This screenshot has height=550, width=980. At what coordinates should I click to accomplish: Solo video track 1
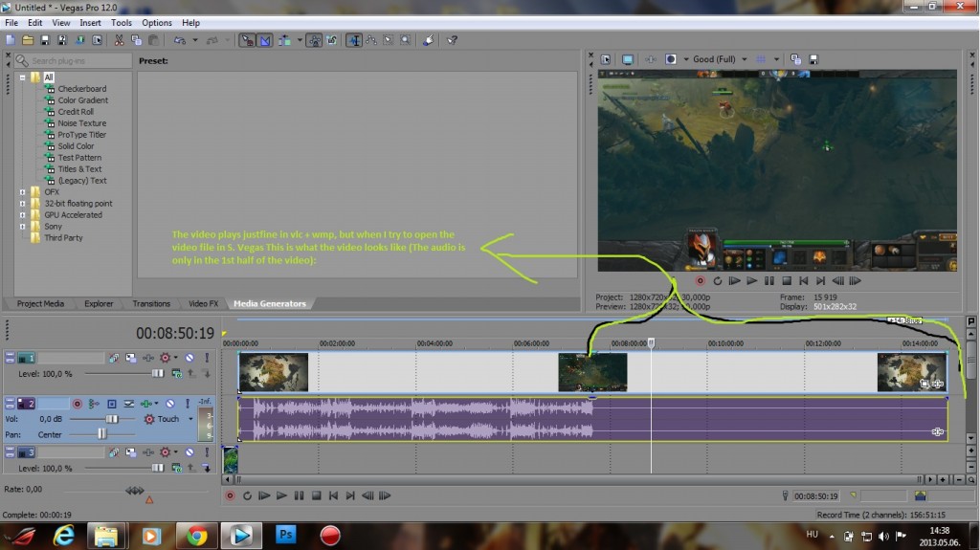(207, 358)
